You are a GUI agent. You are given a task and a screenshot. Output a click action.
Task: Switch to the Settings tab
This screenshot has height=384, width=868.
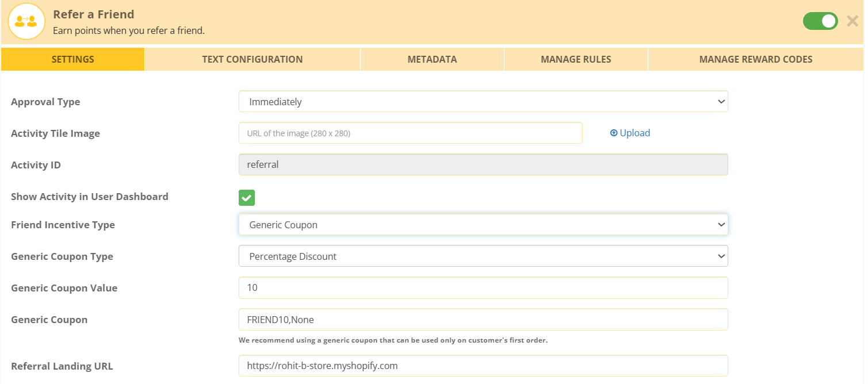click(x=73, y=59)
